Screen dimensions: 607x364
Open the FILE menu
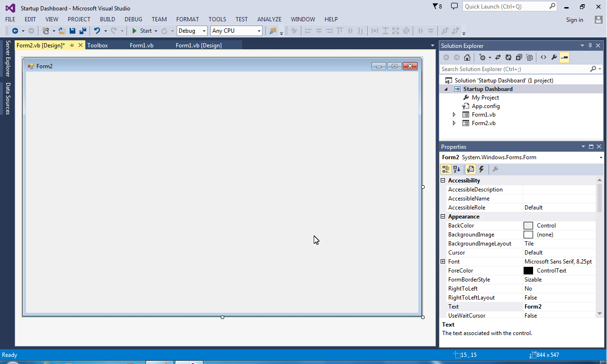pyautogui.click(x=10, y=19)
